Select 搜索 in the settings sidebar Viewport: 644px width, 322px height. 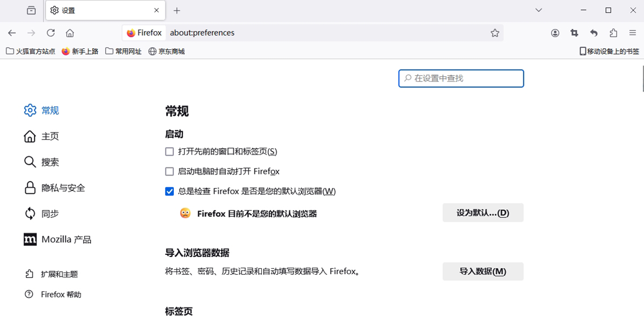tap(42, 162)
